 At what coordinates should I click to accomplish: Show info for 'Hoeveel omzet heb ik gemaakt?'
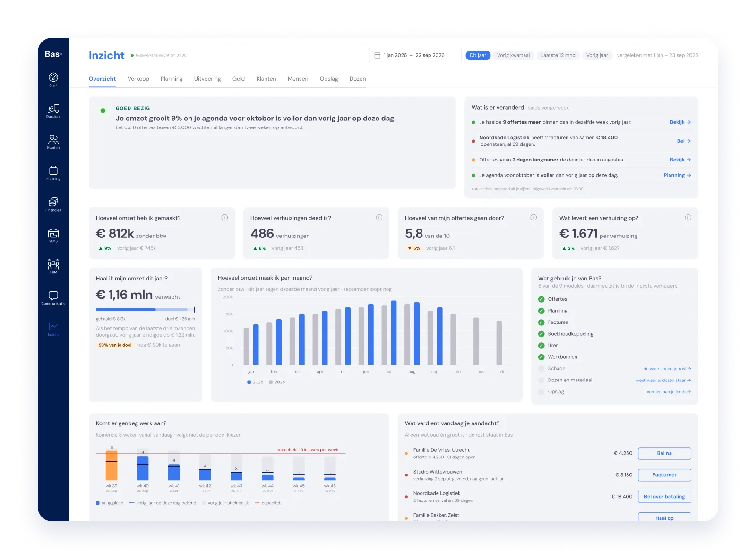[x=224, y=218]
